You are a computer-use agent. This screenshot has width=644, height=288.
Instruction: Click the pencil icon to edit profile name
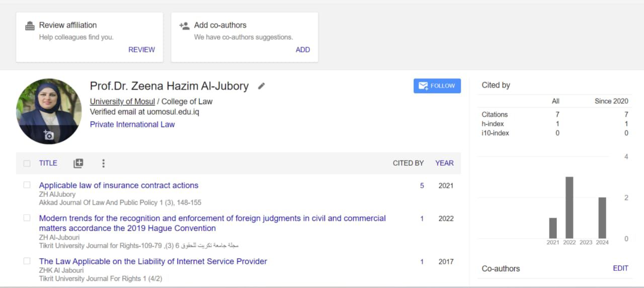[x=261, y=86]
